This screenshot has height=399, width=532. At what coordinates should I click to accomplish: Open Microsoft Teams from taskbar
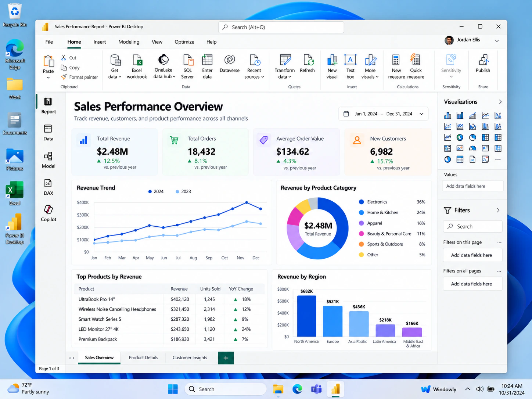(x=316, y=389)
